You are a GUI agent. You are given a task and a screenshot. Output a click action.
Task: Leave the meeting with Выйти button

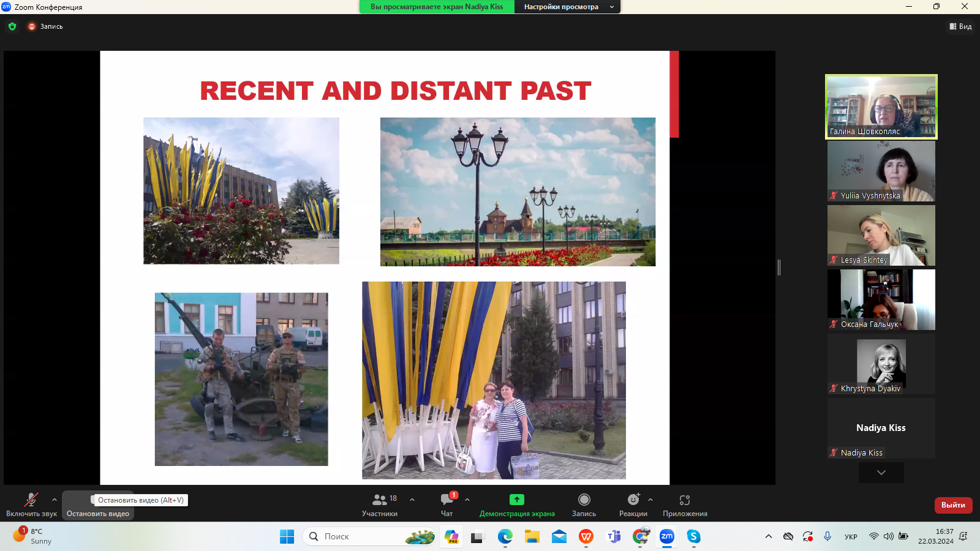coord(953,505)
